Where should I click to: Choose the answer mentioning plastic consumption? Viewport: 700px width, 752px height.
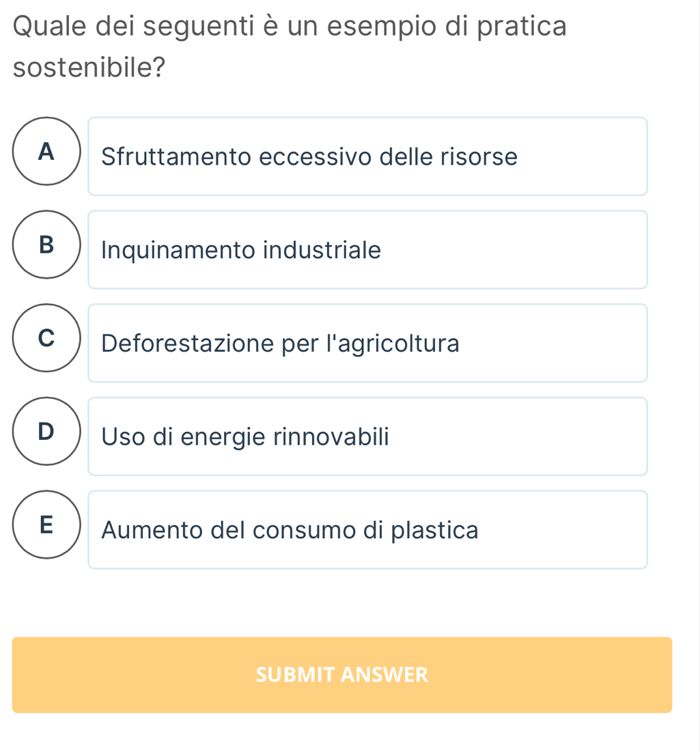click(367, 530)
